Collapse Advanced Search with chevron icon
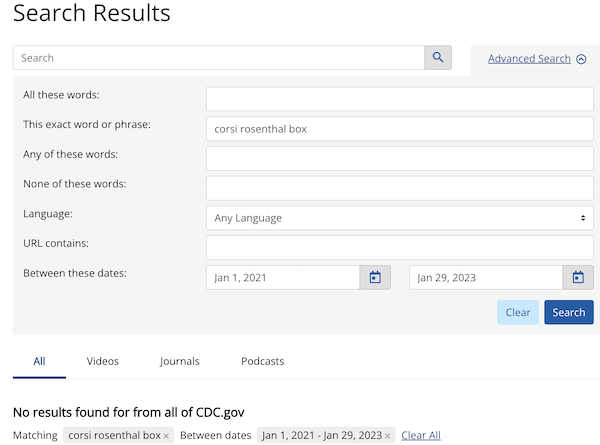Viewport: 600px width, 445px height. point(581,59)
